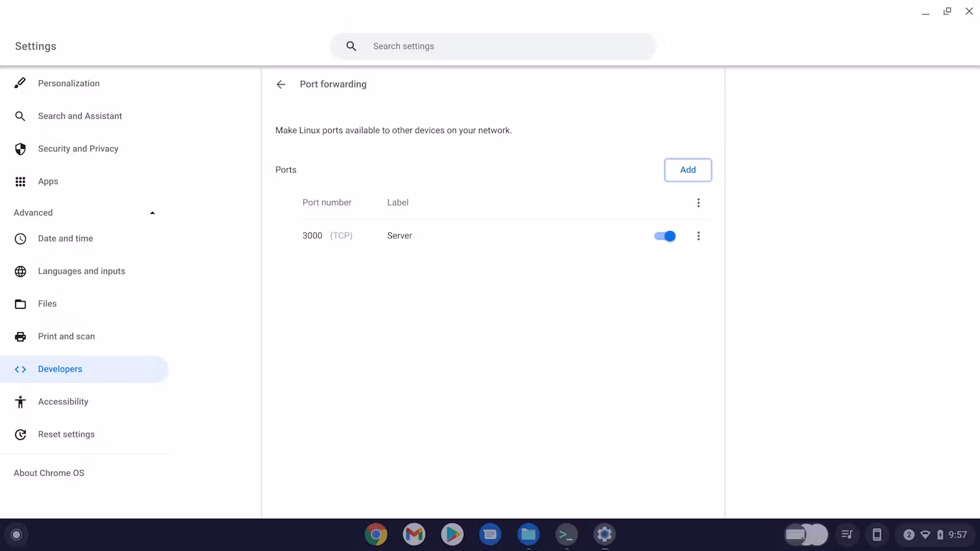Image resolution: width=980 pixels, height=551 pixels.
Task: Open the phone hub in the status tray
Action: (877, 534)
